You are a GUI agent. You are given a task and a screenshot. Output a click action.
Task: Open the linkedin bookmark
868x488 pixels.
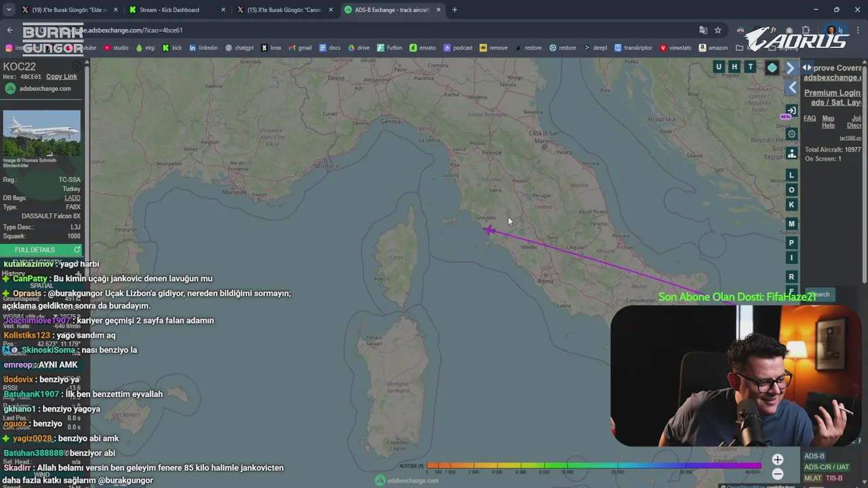click(x=203, y=47)
